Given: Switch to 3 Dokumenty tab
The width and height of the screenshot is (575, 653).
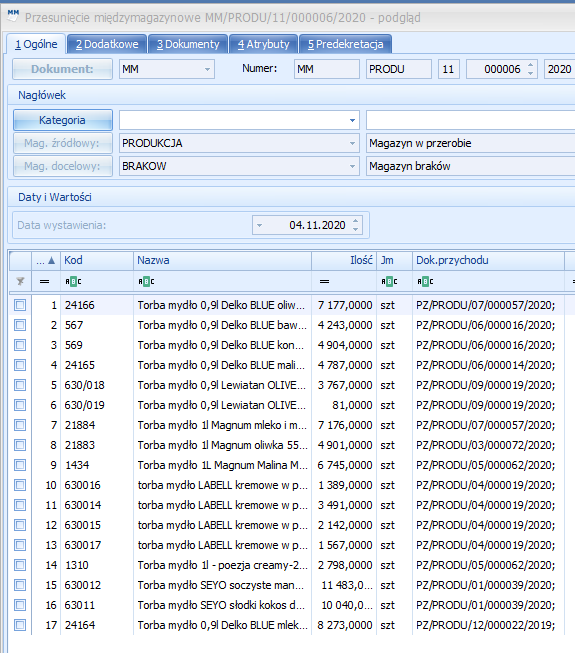Looking at the screenshot, I should 188,44.
